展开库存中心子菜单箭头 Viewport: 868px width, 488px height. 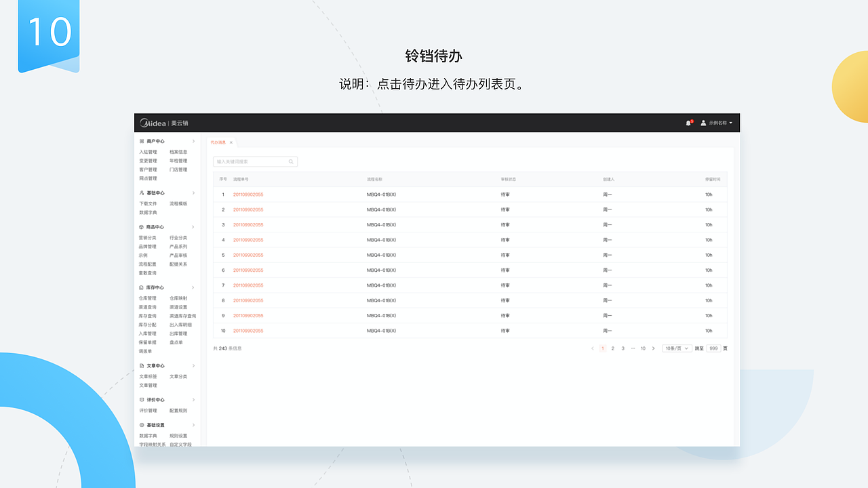(x=195, y=287)
